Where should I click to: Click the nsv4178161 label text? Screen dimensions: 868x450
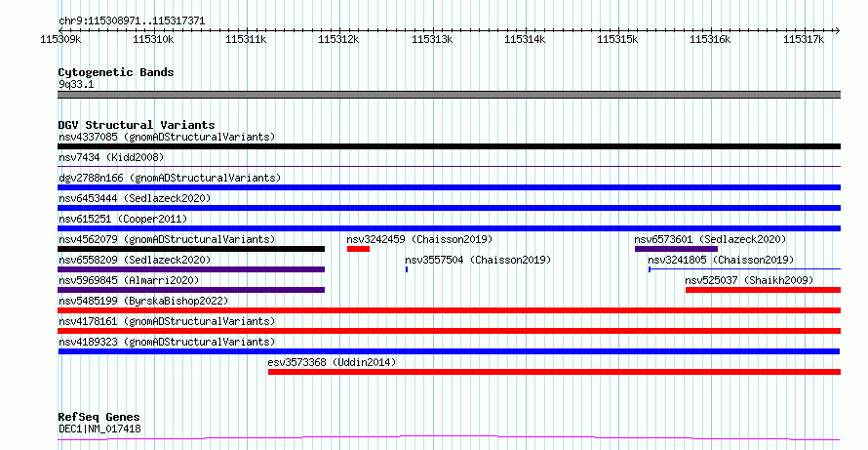click(x=167, y=321)
